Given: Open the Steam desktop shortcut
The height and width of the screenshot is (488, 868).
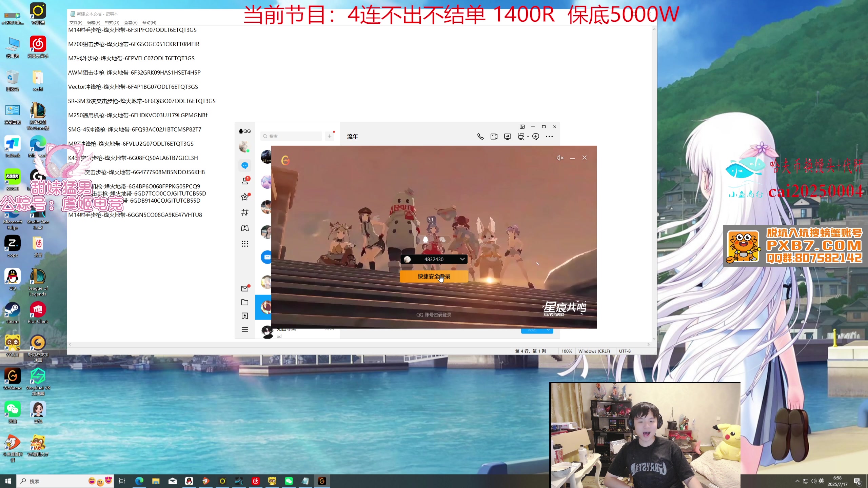Looking at the screenshot, I should [x=13, y=313].
